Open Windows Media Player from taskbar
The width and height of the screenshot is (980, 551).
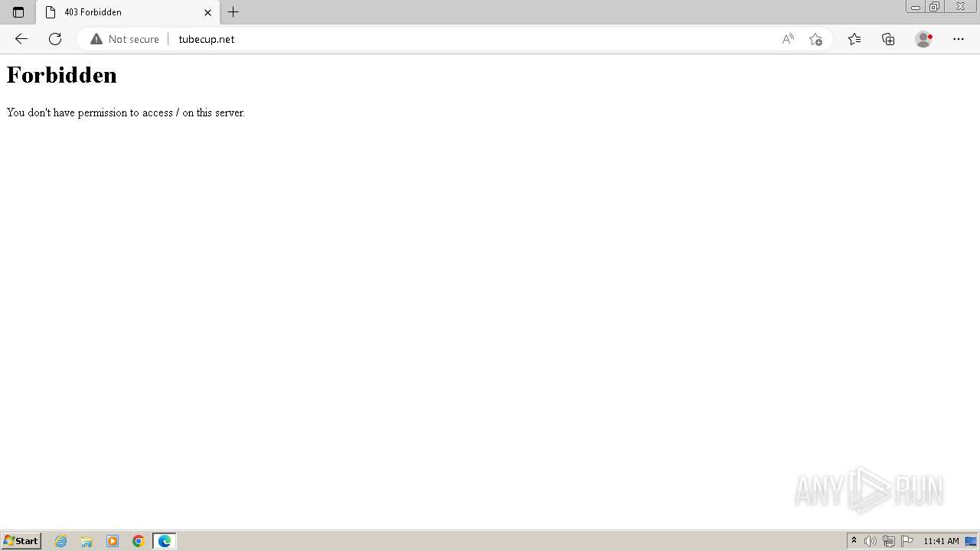[x=113, y=541]
